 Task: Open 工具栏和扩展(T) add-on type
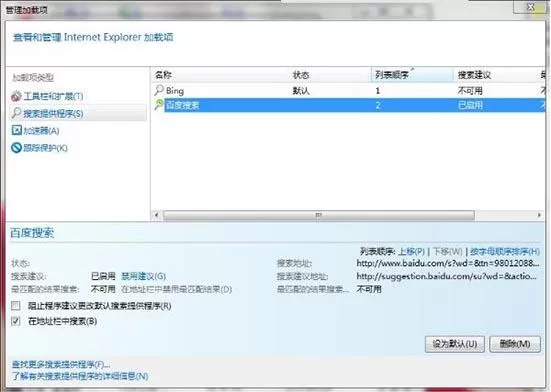click(53, 96)
